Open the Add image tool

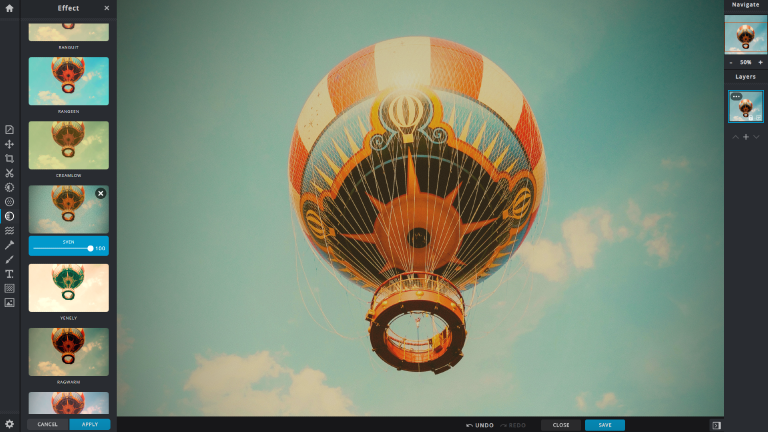(9, 302)
